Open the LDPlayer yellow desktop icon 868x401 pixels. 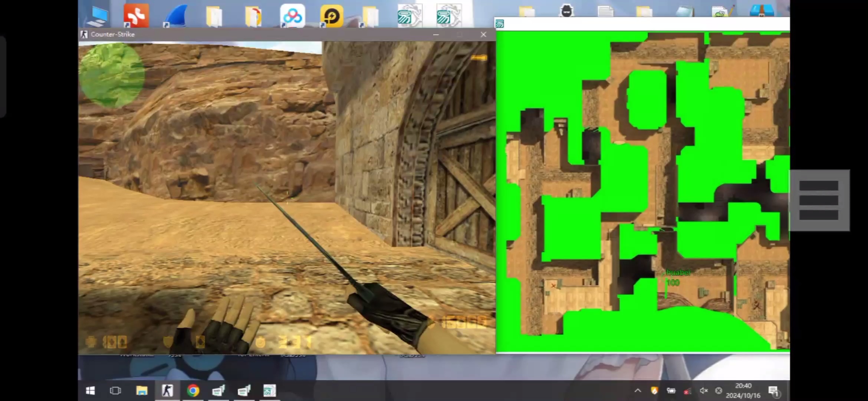tap(331, 16)
